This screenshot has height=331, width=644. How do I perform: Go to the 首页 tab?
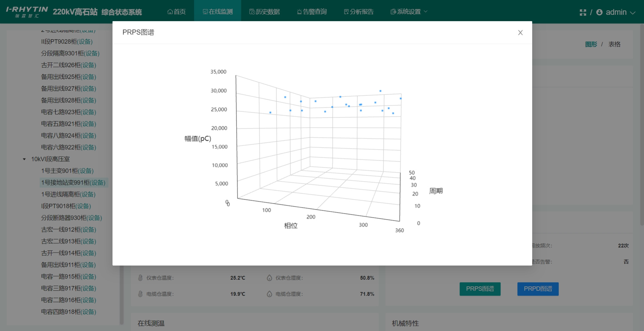click(176, 12)
